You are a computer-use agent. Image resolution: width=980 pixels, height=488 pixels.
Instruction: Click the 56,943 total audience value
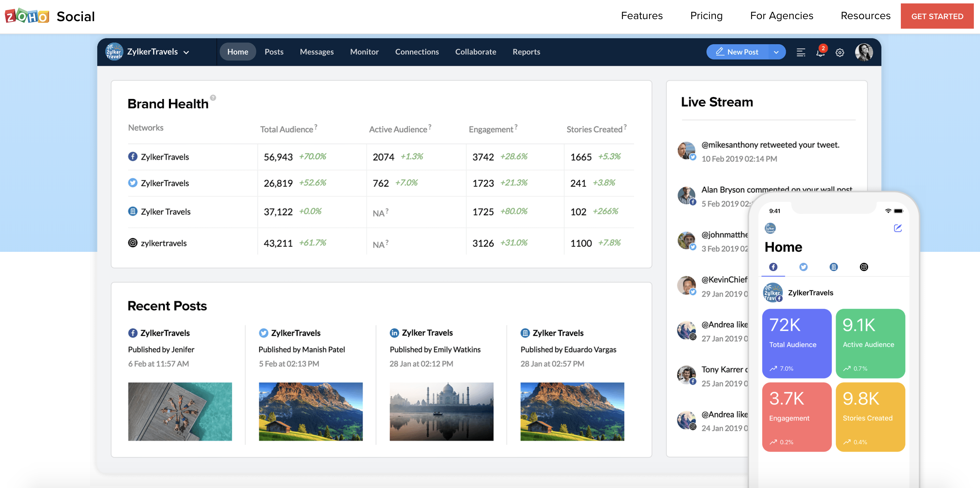click(278, 157)
